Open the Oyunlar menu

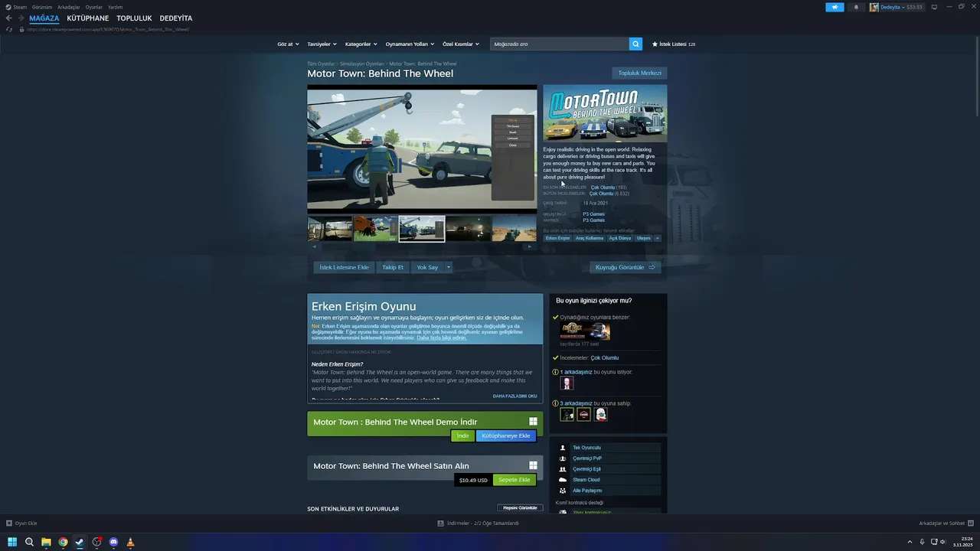click(94, 7)
